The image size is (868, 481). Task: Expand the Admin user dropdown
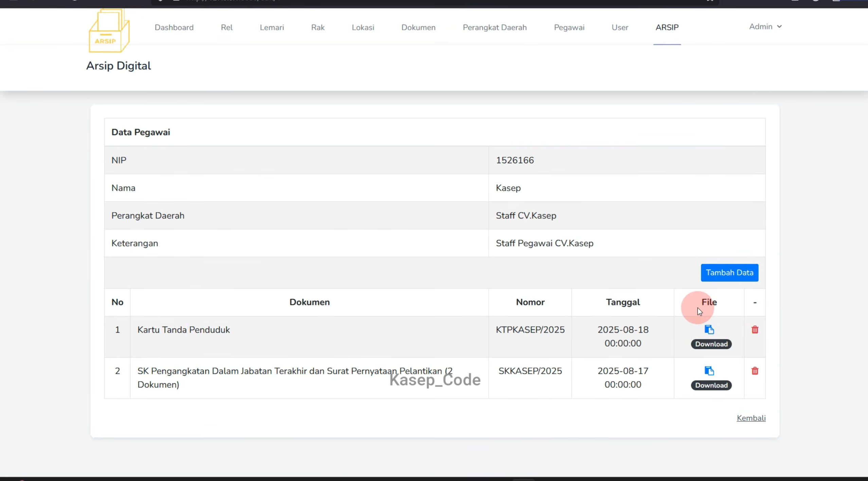[x=765, y=26]
